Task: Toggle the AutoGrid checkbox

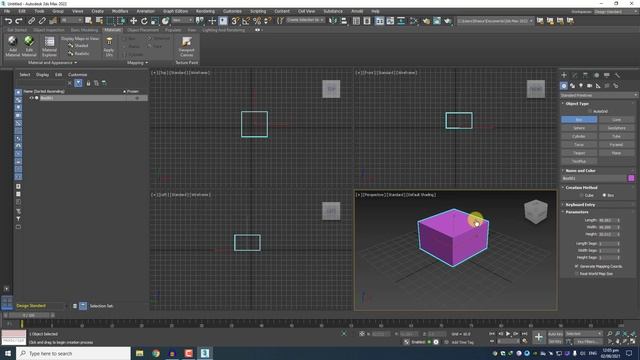Action: [x=589, y=111]
